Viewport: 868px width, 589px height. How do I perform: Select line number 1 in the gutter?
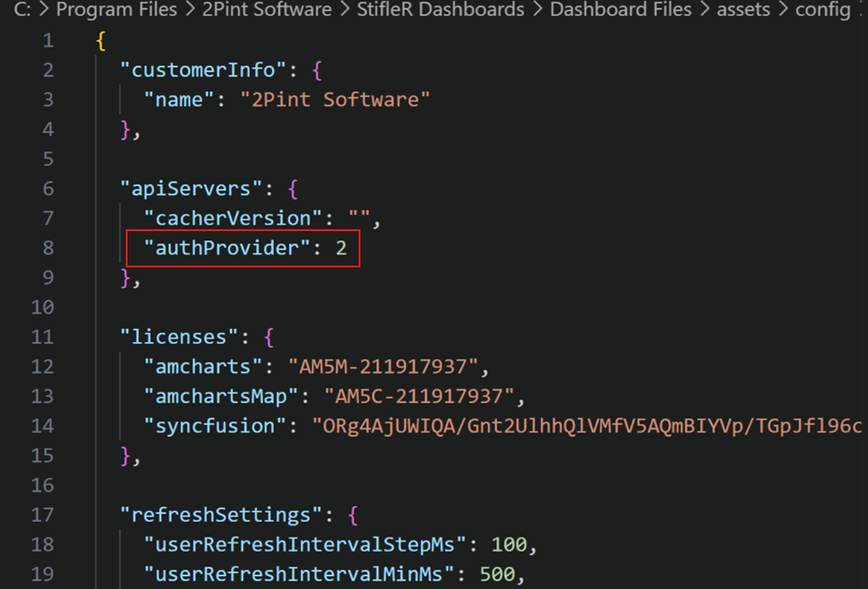coord(47,41)
